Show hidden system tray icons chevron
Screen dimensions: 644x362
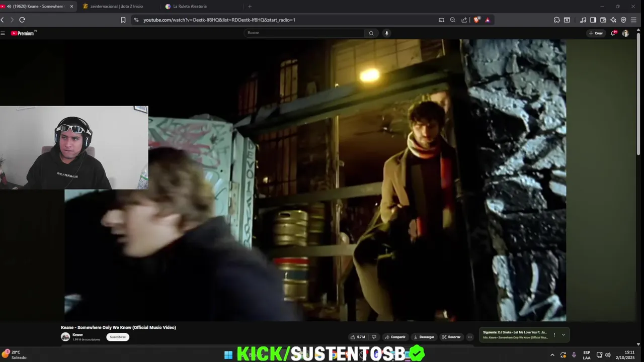552,355
